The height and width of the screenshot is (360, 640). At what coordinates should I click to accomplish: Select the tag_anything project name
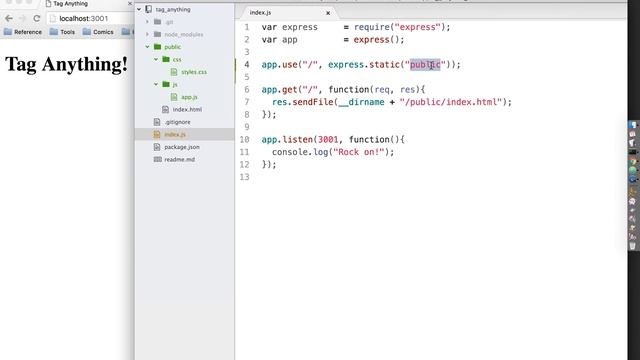click(x=173, y=9)
